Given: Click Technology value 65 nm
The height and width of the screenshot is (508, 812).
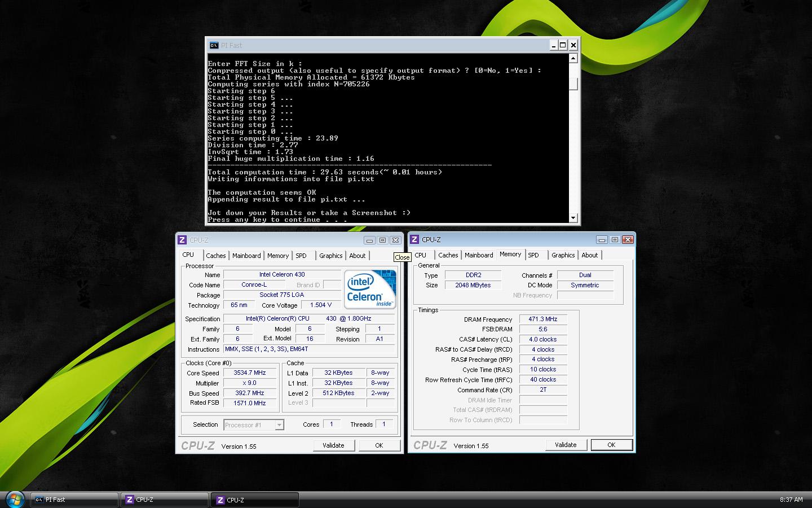Looking at the screenshot, I should point(239,305).
